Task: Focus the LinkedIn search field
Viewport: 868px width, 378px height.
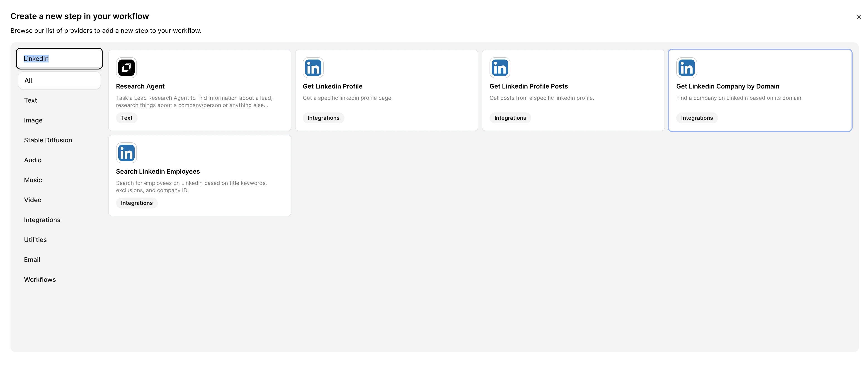Action: coord(59,59)
